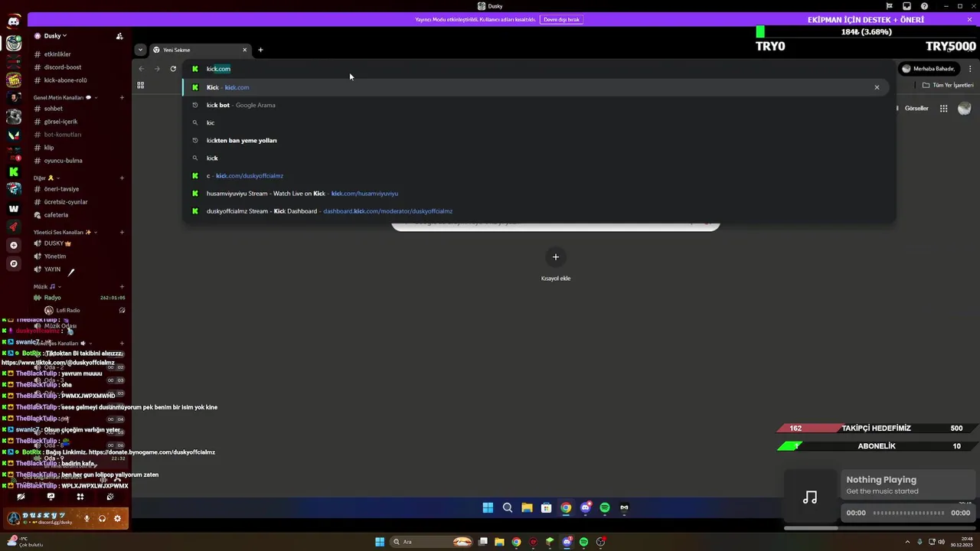This screenshot has width=980, height=551.
Task: Add channel to Diğer category
Action: (122, 178)
